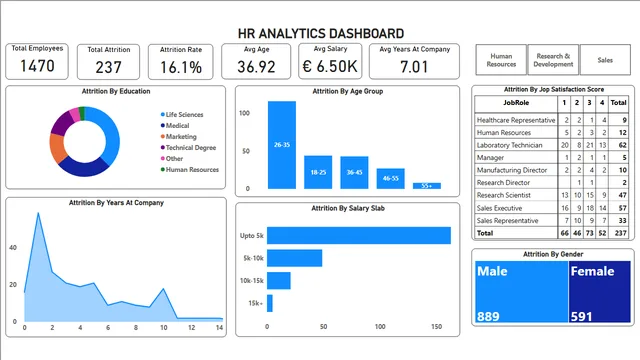
Task: Select the Sales department slicer button
Action: point(605,60)
